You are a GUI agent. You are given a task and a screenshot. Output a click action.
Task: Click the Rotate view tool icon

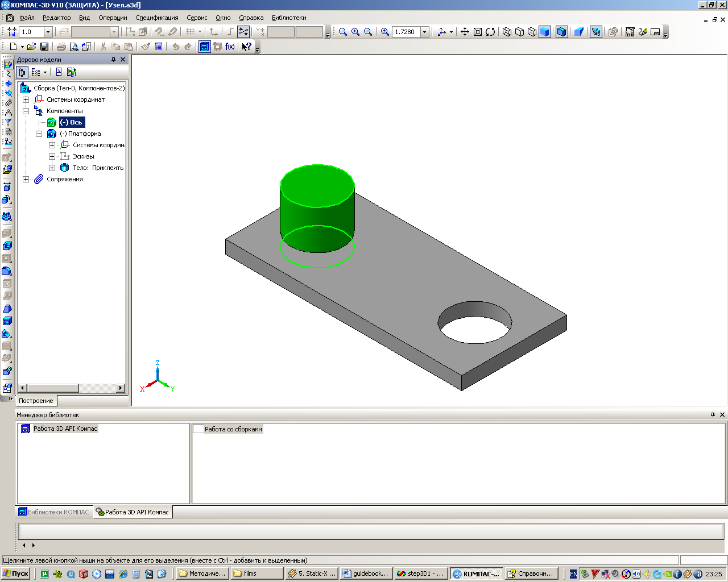pyautogui.click(x=490, y=32)
